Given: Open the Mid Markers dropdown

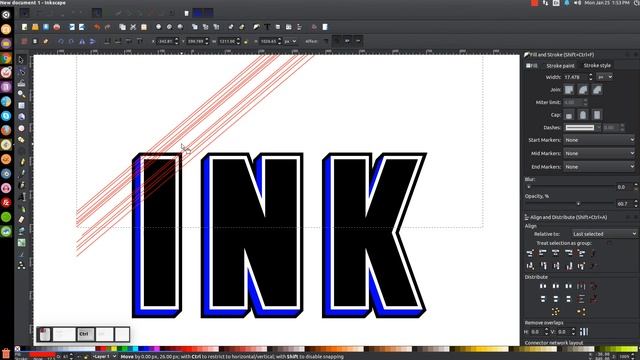Looking at the screenshot, I should coord(599,153).
